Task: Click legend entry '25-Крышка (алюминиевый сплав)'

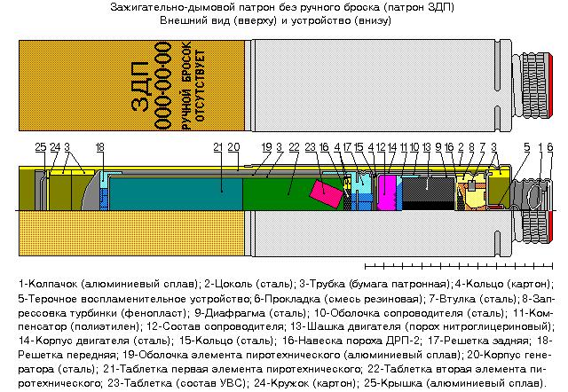Action: (x=455, y=383)
